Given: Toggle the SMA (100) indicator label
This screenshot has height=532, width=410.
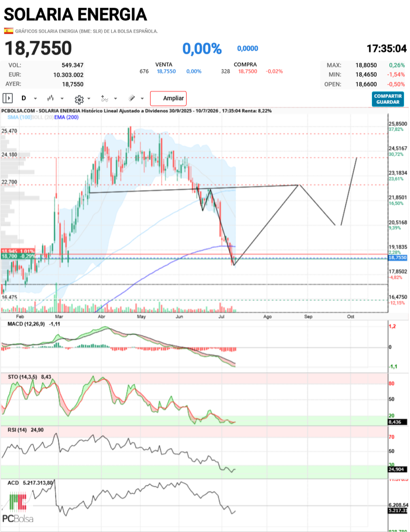Looking at the screenshot, I should coord(20,117).
